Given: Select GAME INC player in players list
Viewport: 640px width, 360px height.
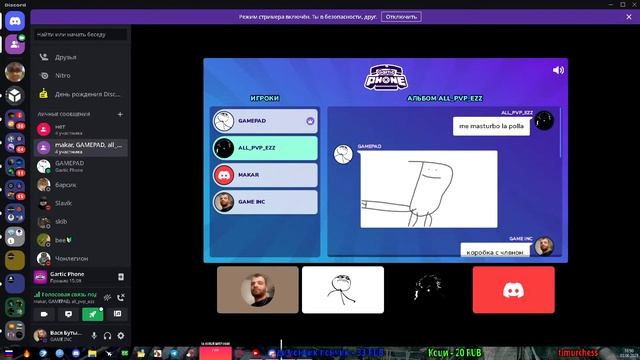Looking at the screenshot, I should pyautogui.click(x=264, y=202).
